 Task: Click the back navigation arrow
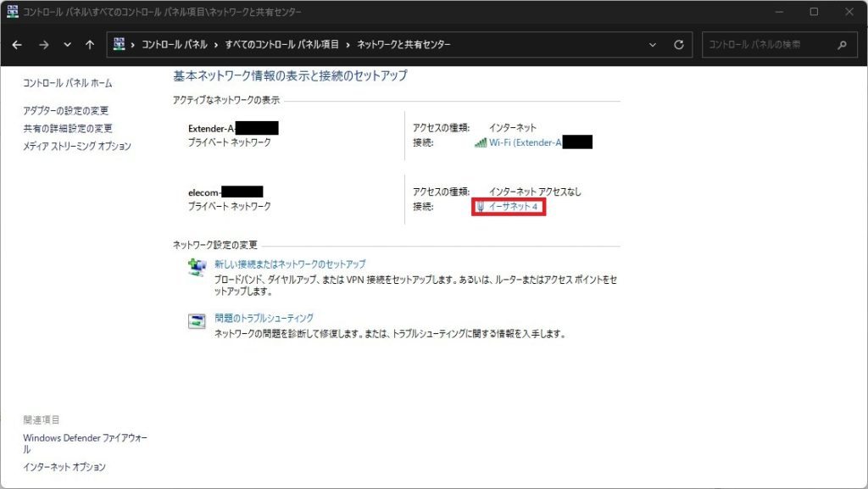click(x=17, y=45)
